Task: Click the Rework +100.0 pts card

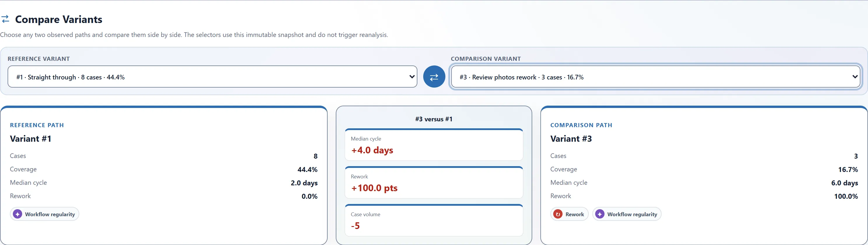Action: [434, 182]
